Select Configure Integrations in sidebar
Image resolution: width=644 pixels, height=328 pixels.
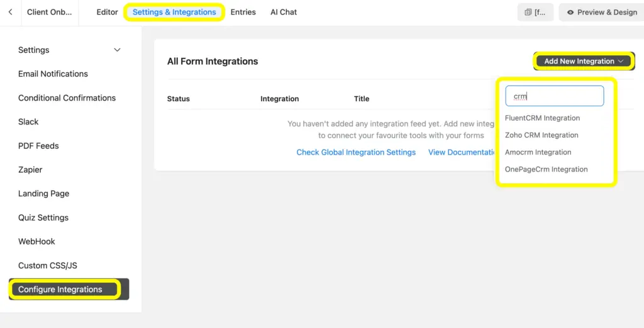(69, 290)
